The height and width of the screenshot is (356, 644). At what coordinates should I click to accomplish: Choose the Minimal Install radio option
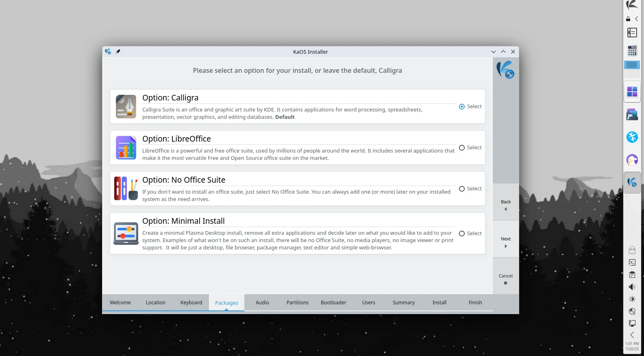(x=462, y=234)
